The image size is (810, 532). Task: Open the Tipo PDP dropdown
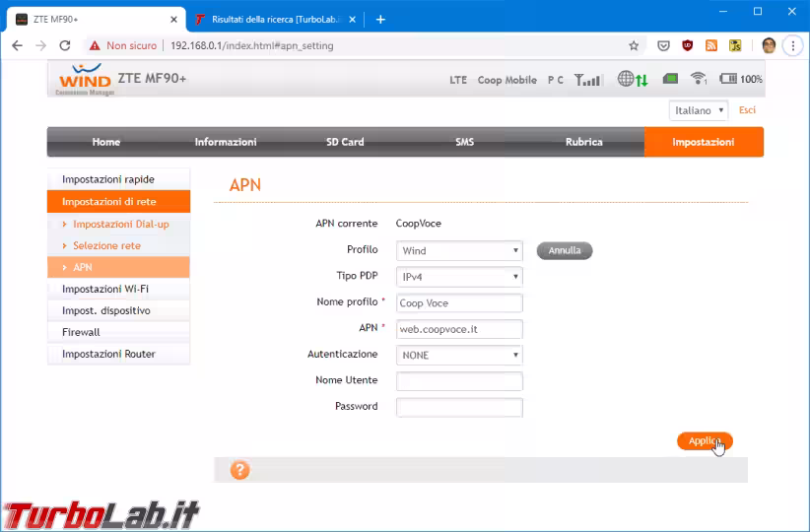point(459,277)
